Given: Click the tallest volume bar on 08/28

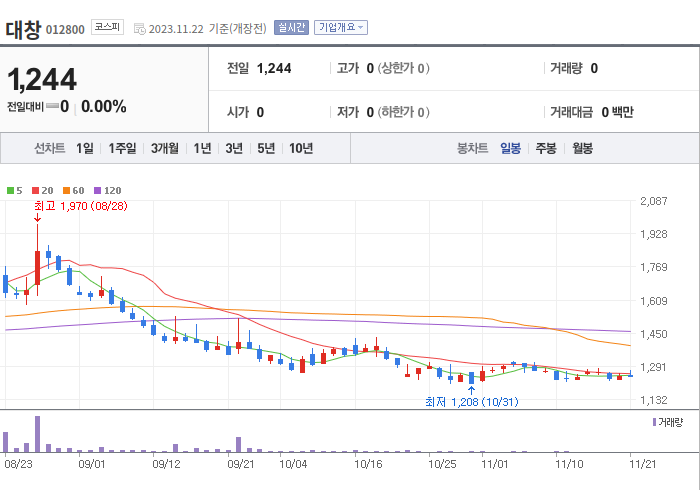Looking at the screenshot, I should click(x=38, y=434).
